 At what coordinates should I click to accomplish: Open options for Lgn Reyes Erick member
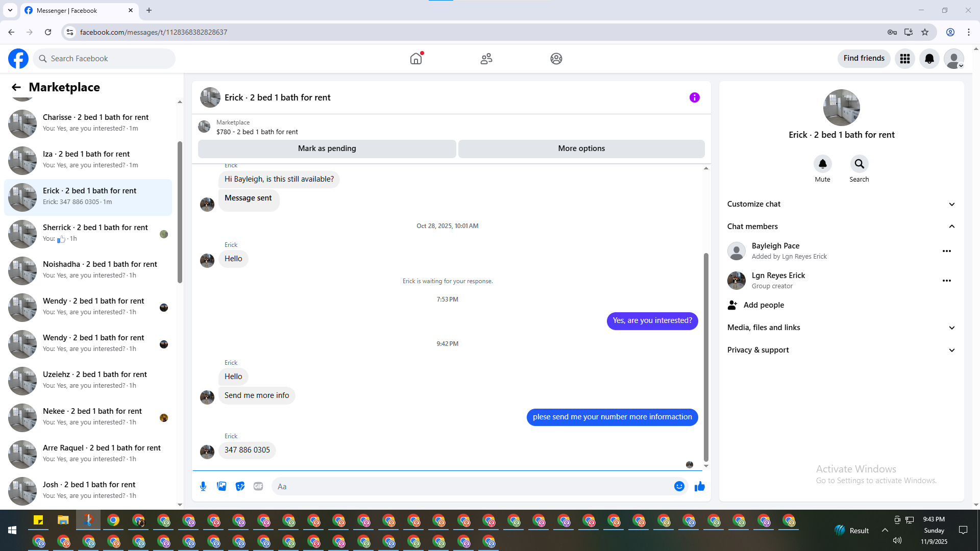click(947, 281)
